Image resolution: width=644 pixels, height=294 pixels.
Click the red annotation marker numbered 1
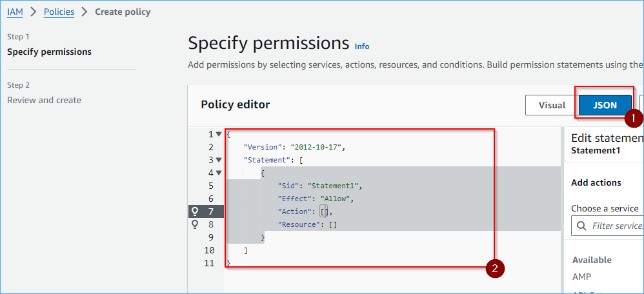pyautogui.click(x=633, y=118)
